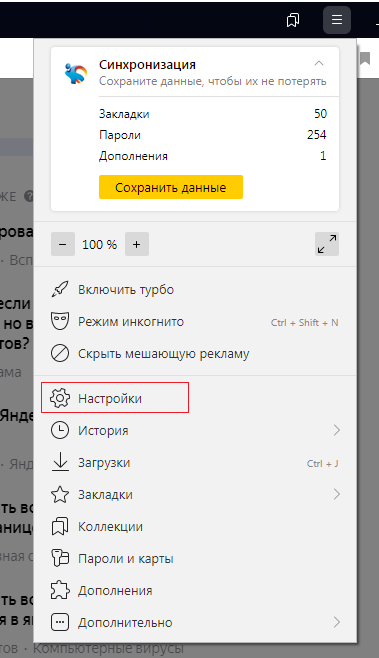Expand the Дополнительно submenu arrow
Screen dimensions: 379x658
click(x=336, y=622)
